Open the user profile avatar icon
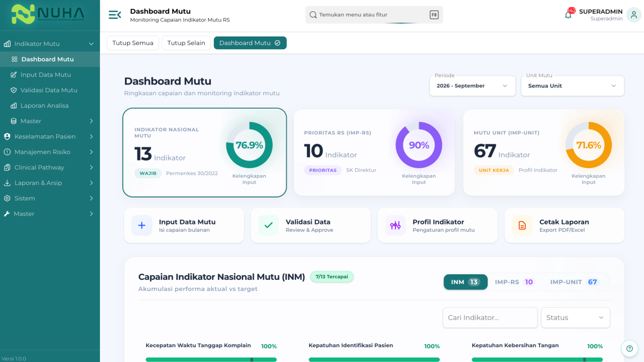The width and height of the screenshot is (644, 362). [634, 15]
